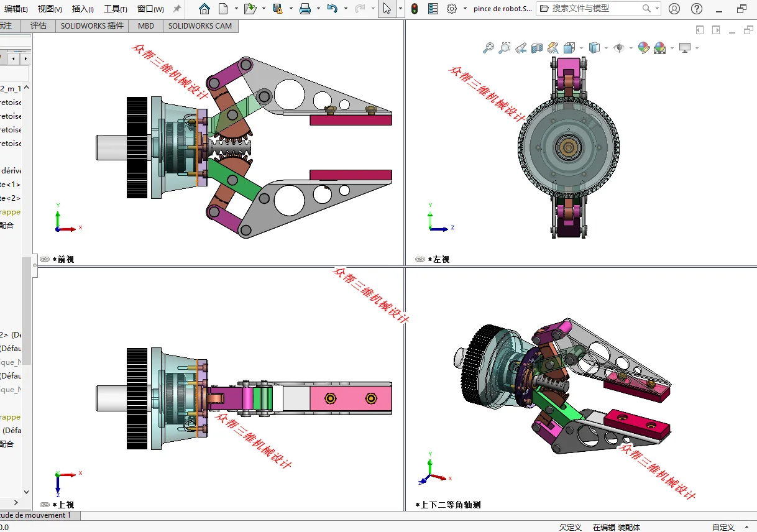Switch to the SOLIDWORKS CAM tab
The width and height of the screenshot is (757, 532).
[x=200, y=26]
